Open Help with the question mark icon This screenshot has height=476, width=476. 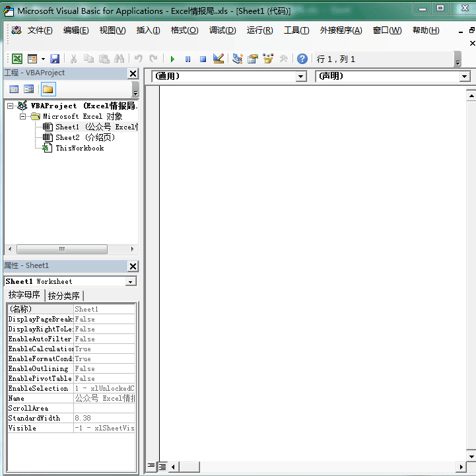point(302,59)
